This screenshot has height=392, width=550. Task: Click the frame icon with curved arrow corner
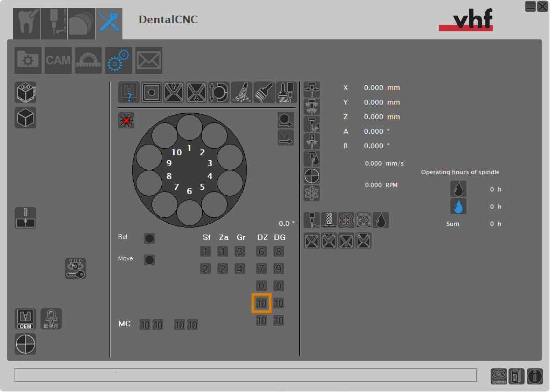click(x=363, y=241)
